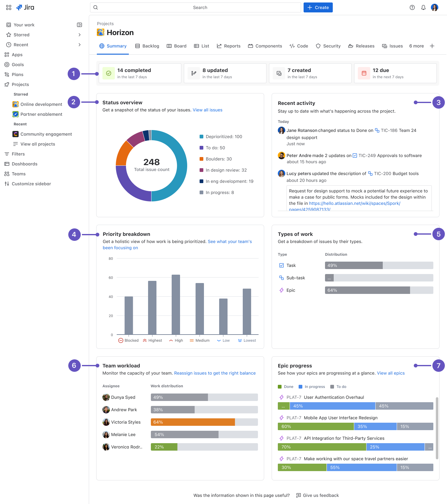Click the 8 updated pencil icon
Image resolution: width=447 pixels, height=504 pixels.
194,73
